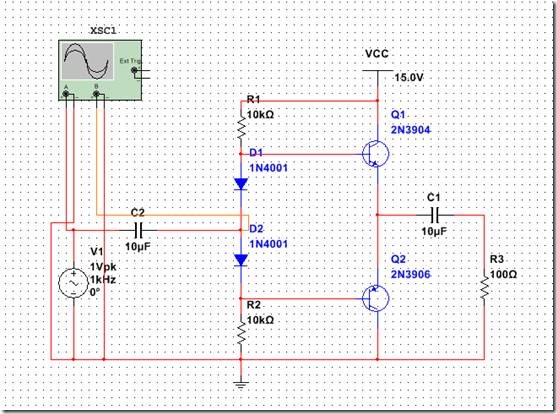Select the R1 10kΩ resistor symbol

241,127
